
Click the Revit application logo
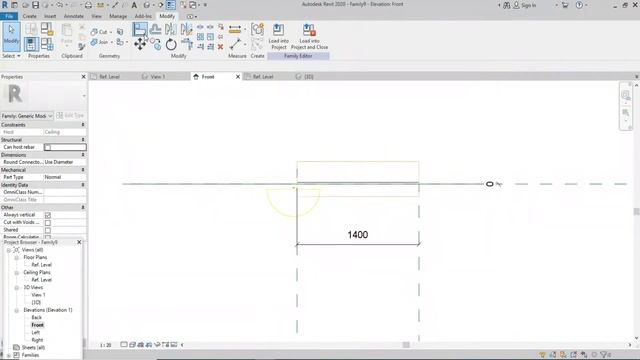click(x=5, y=5)
